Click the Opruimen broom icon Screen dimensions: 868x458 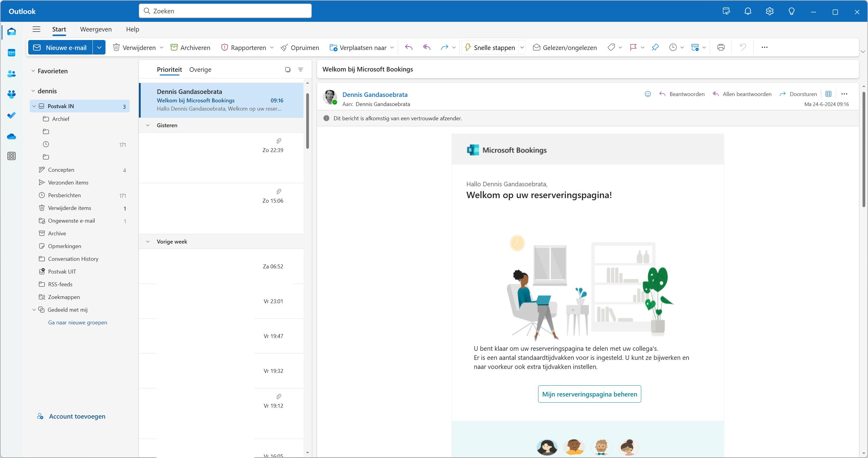point(284,48)
